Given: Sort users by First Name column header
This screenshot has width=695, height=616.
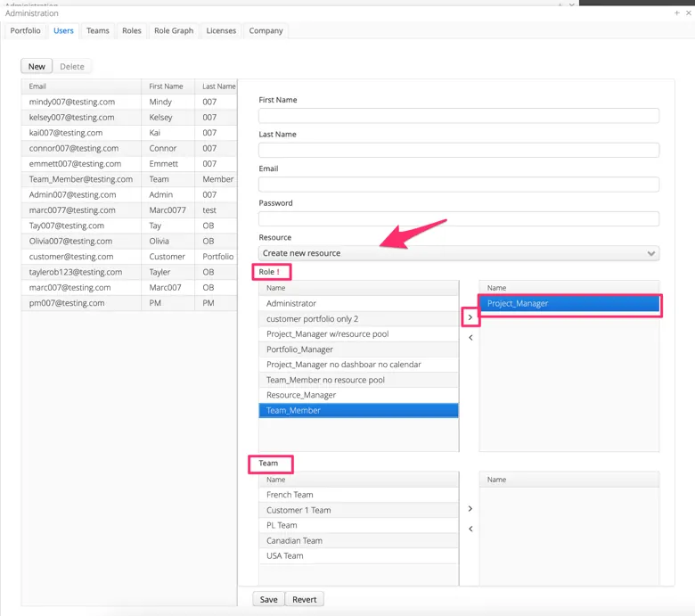Looking at the screenshot, I should 168,86.
